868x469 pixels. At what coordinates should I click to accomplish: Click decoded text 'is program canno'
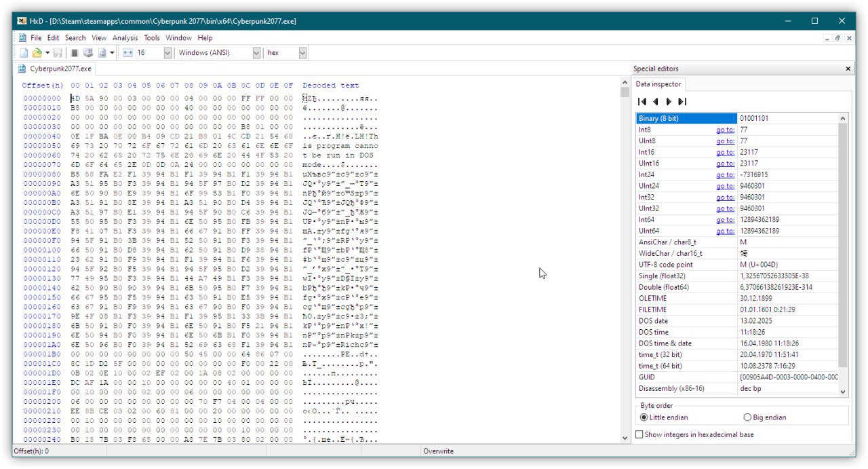[340, 146]
